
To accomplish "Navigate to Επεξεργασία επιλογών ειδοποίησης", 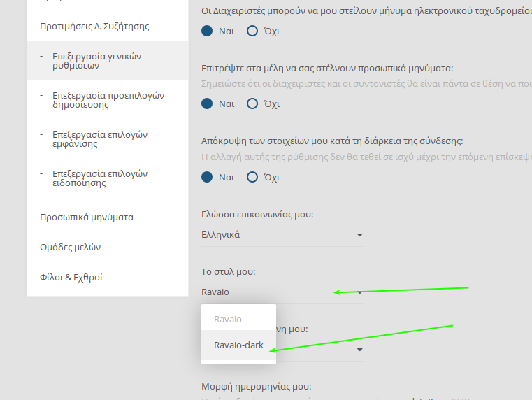I will tap(100, 178).
